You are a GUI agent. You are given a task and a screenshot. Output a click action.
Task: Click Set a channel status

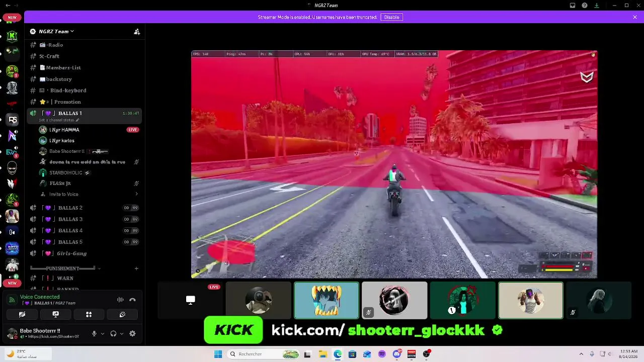tap(59, 120)
